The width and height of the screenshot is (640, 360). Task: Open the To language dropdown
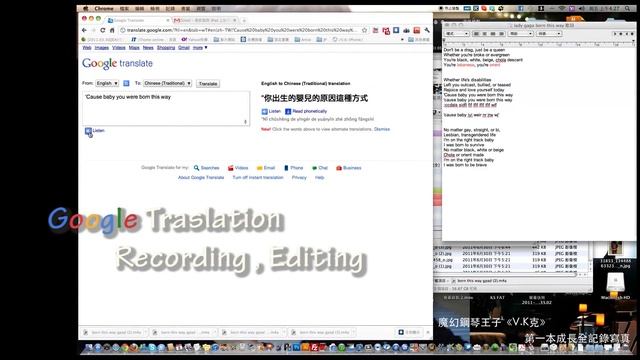tap(167, 83)
